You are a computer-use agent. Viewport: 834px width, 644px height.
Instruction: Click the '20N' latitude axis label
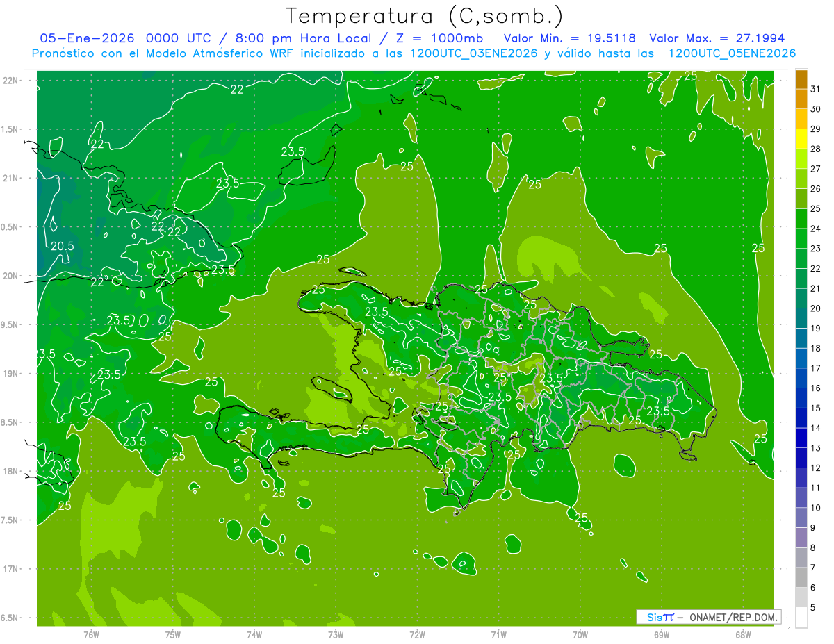point(12,276)
